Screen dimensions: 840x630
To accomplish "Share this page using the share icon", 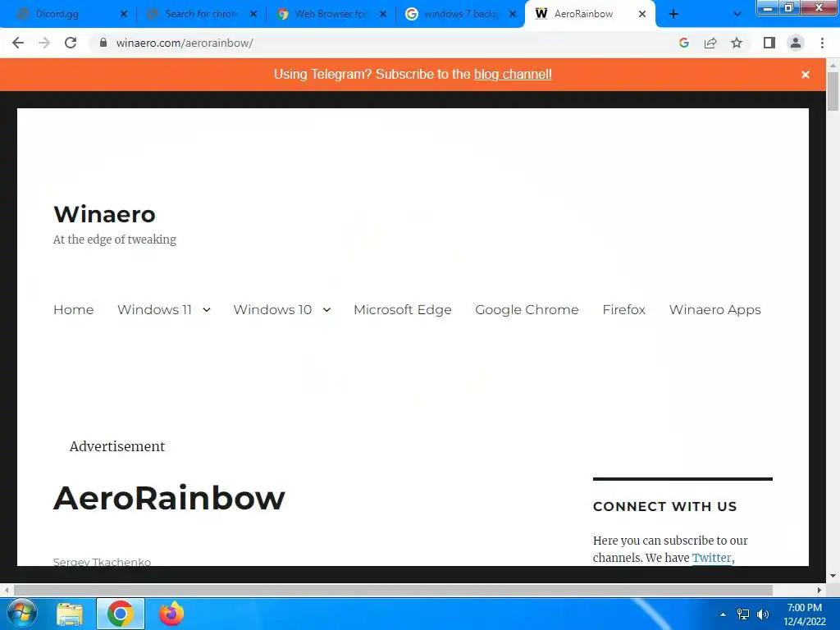I will coord(710,43).
